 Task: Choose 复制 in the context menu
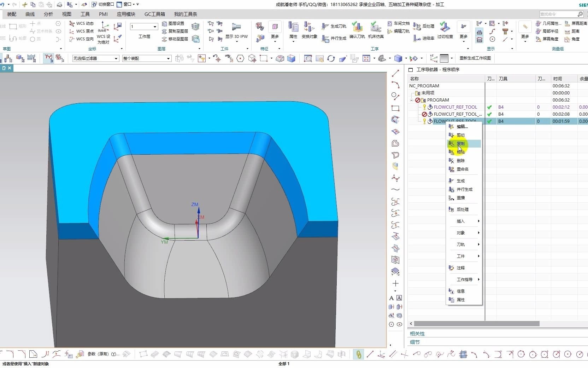coord(464,144)
